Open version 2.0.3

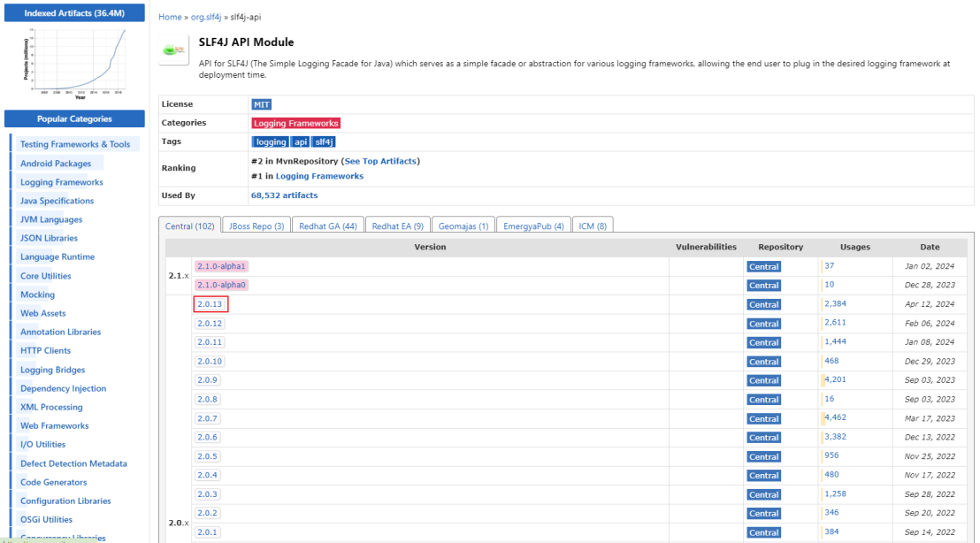click(207, 494)
